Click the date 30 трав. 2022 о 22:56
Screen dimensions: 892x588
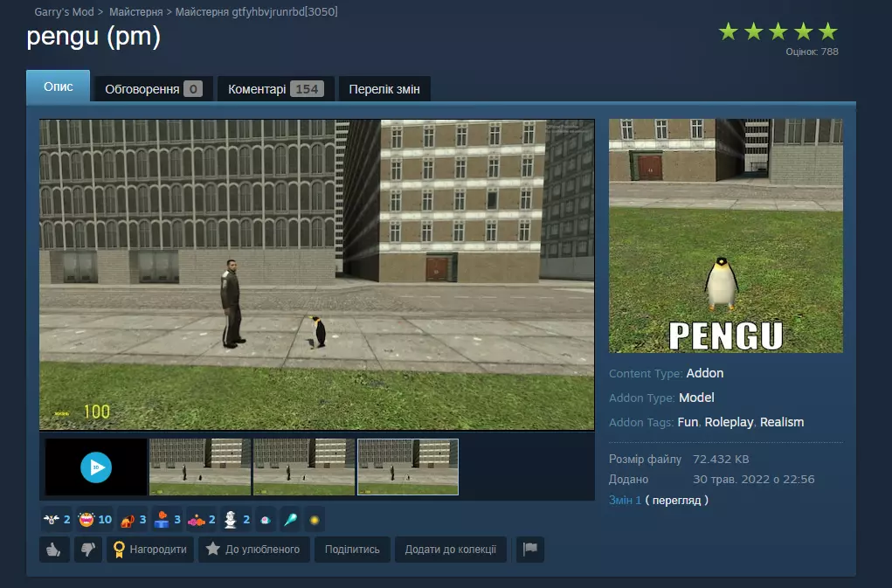[x=753, y=480]
